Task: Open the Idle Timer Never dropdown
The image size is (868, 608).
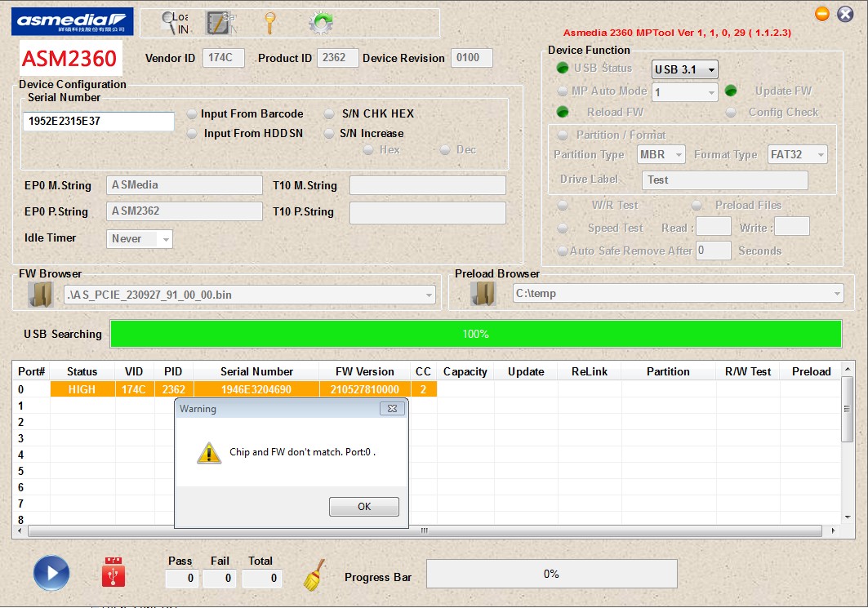Action: 139,239
